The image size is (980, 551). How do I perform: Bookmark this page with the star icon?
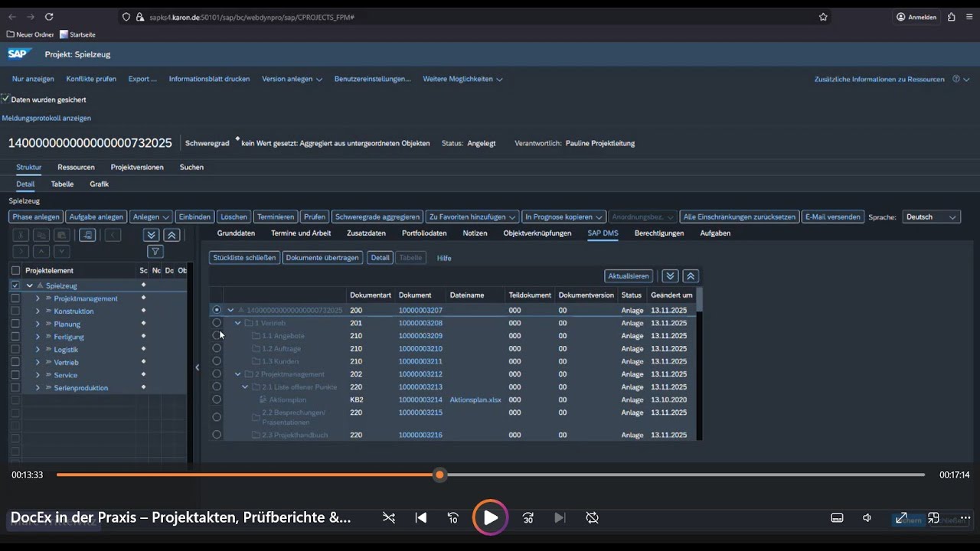click(823, 17)
